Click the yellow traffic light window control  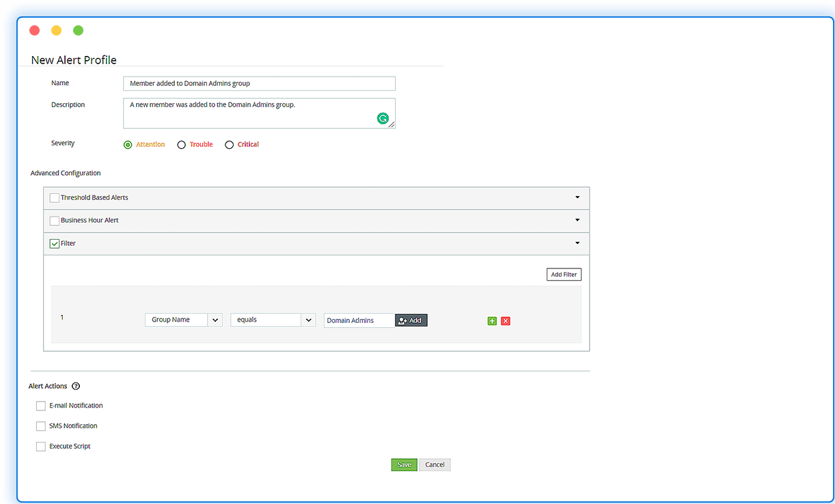click(x=56, y=30)
